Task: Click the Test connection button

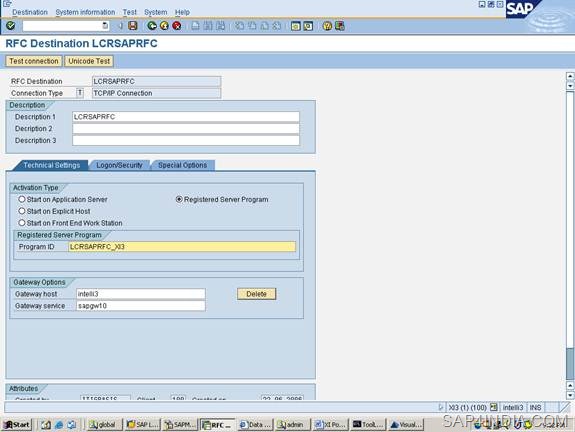Action: pyautogui.click(x=34, y=61)
